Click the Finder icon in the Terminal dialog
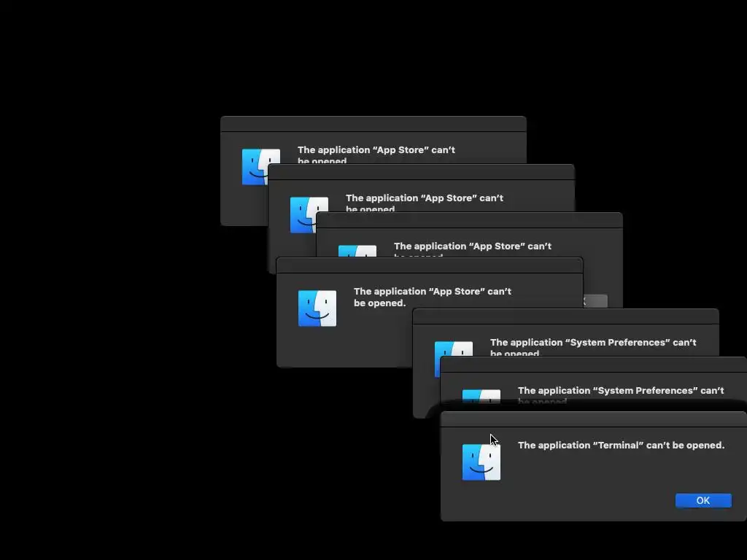The width and height of the screenshot is (747, 560). coord(481,462)
